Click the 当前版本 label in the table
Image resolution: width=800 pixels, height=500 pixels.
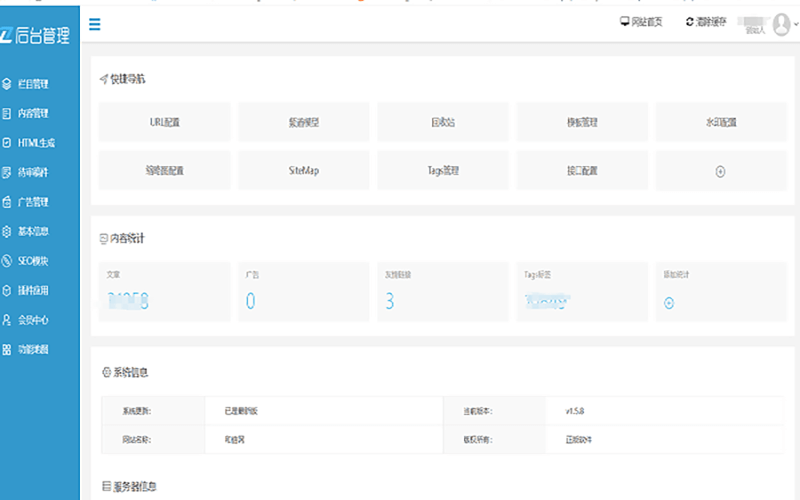[478, 411]
